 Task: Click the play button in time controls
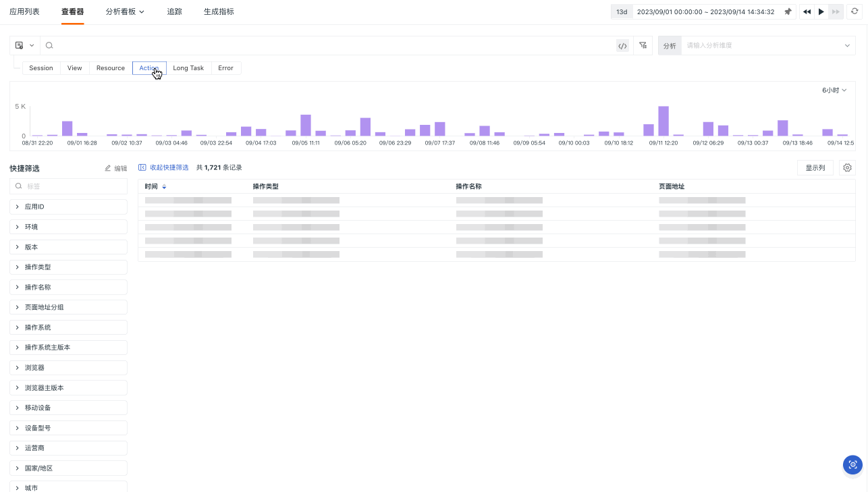[x=821, y=11]
